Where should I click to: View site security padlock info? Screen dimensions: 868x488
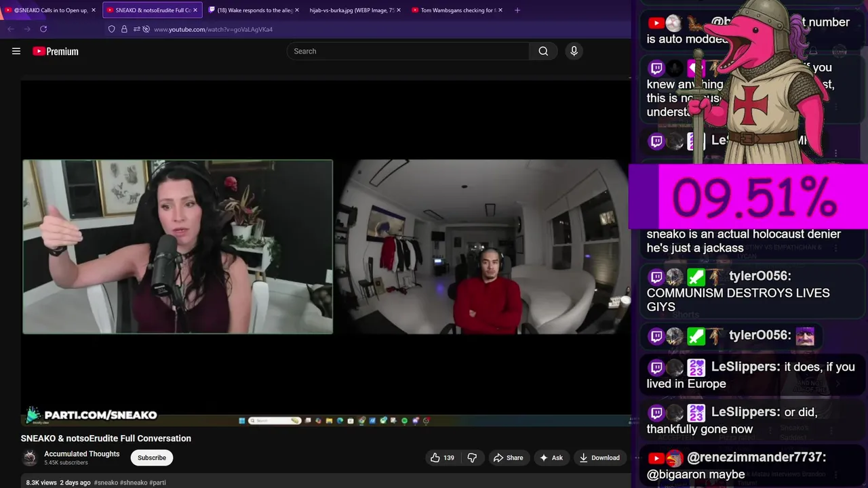pos(124,29)
